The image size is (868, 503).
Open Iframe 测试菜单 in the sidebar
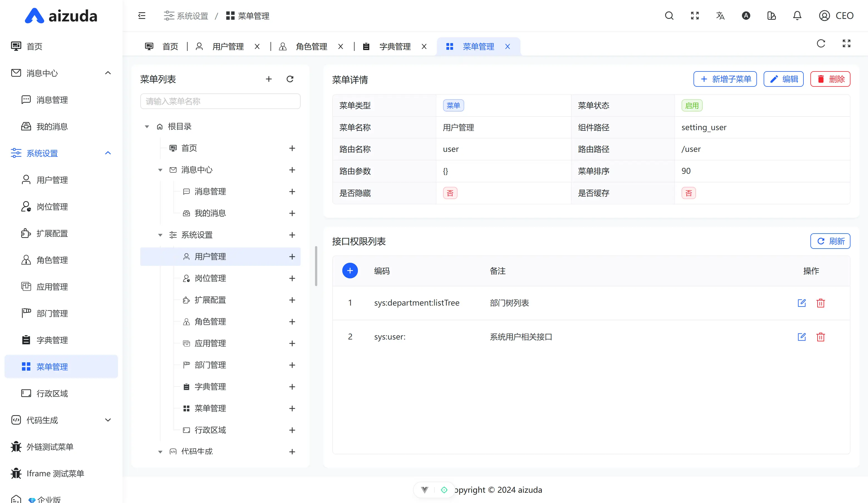tap(61, 474)
